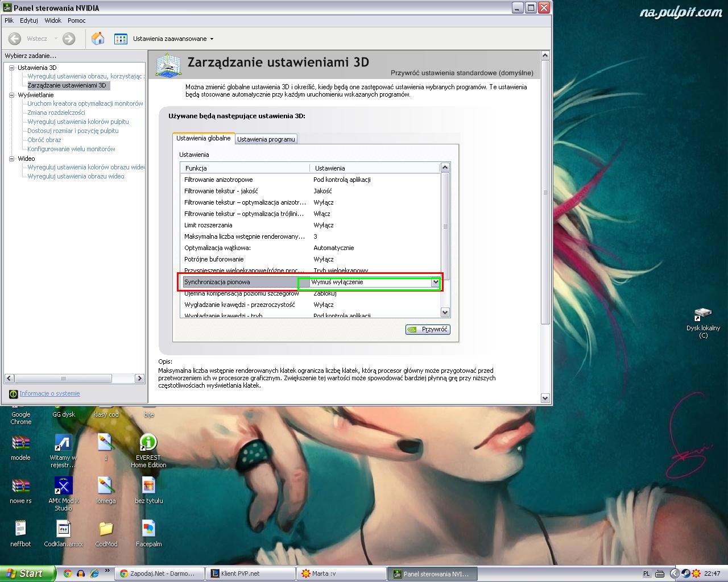Launch Chrome from the quick launch bar

coord(67,573)
